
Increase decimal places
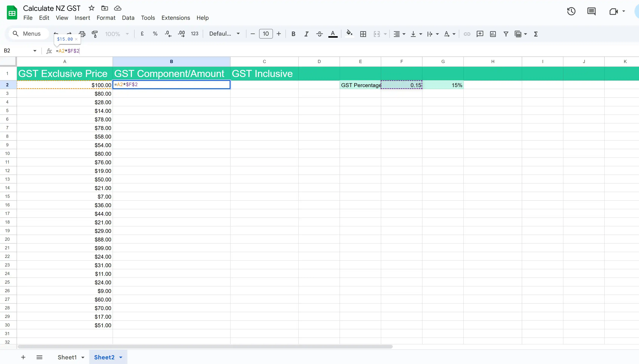pos(181,34)
